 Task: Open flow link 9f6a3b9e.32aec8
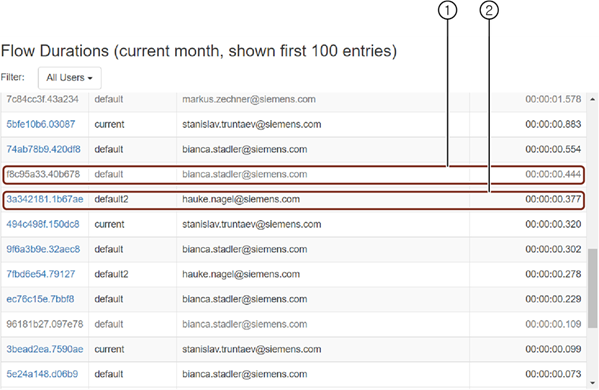click(x=43, y=249)
